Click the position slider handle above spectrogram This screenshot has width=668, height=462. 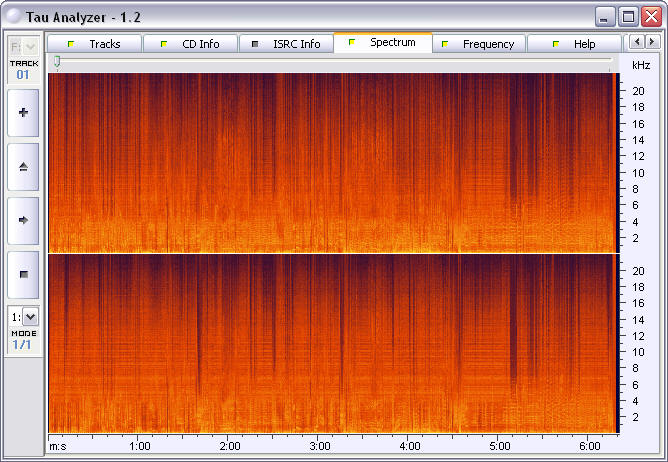click(57, 62)
